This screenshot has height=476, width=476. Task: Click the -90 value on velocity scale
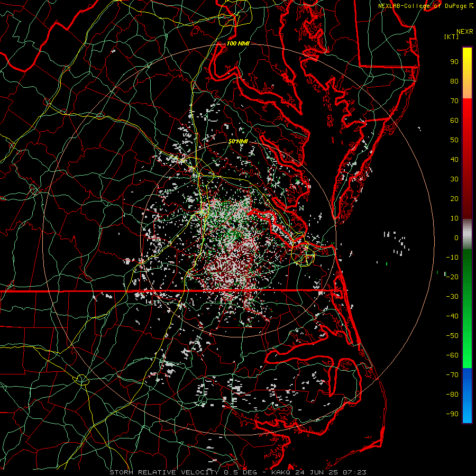pos(452,414)
